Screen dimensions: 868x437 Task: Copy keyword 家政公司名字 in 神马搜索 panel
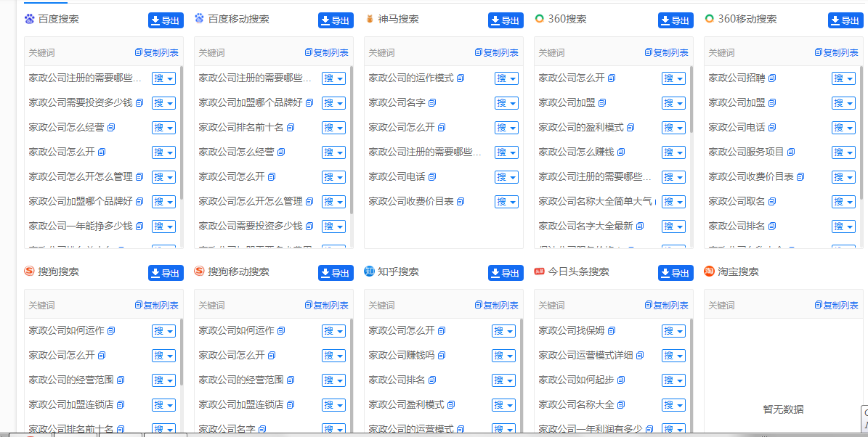pyautogui.click(x=432, y=103)
